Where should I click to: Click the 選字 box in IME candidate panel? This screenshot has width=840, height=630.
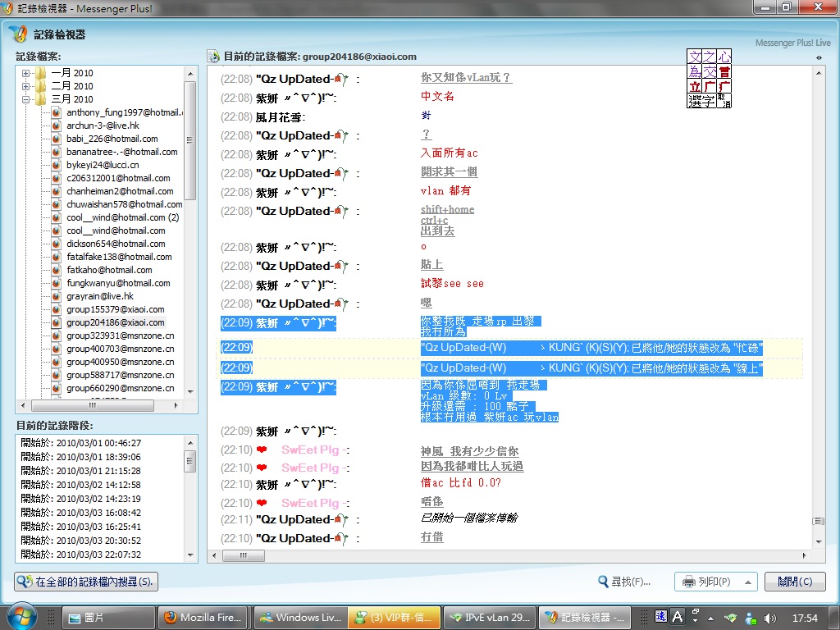[701, 101]
